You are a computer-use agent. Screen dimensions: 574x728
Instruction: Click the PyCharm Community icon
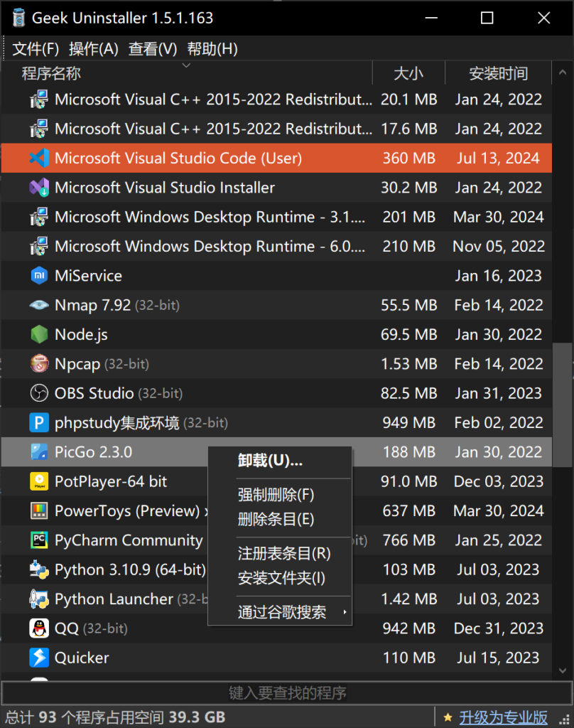tap(39, 540)
